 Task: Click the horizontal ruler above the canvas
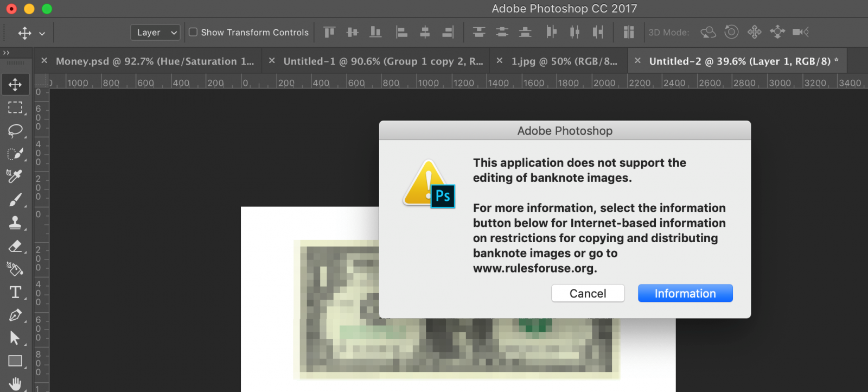click(x=459, y=82)
